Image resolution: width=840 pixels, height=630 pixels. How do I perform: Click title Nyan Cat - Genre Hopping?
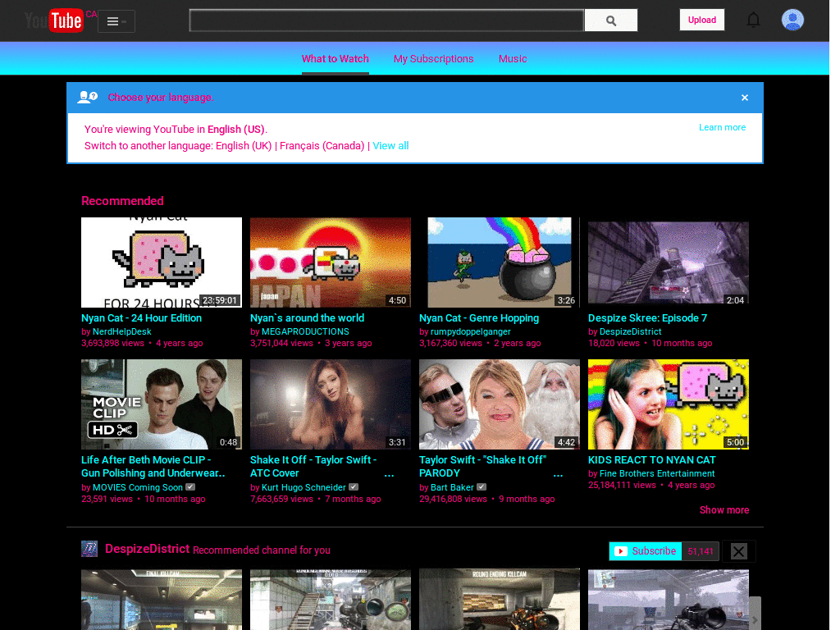point(479,318)
